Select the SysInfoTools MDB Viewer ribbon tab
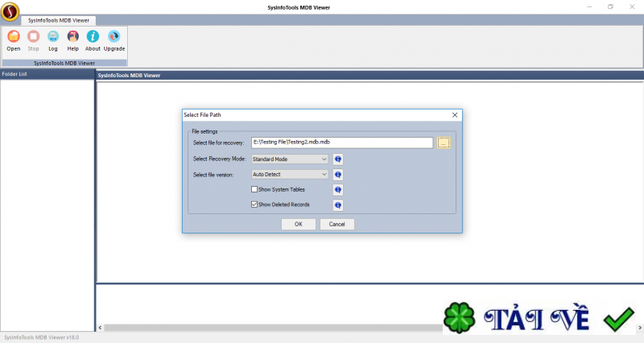 click(59, 20)
